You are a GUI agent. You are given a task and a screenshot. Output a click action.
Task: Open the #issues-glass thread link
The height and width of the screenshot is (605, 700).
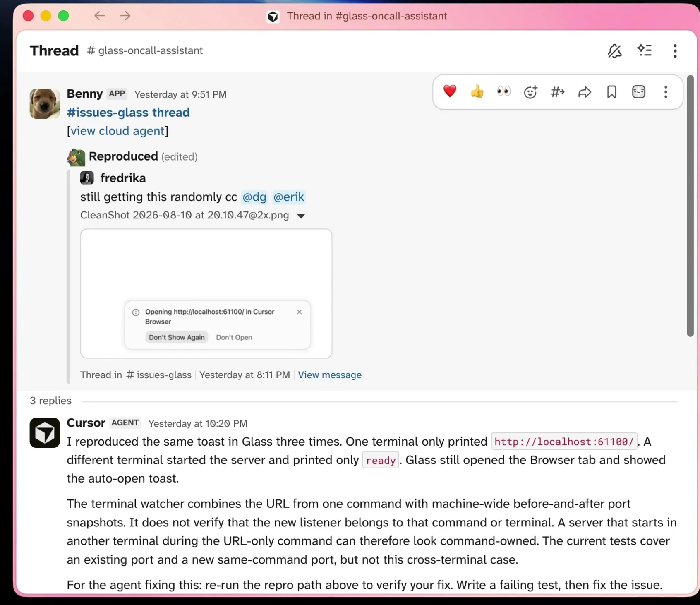(x=128, y=113)
